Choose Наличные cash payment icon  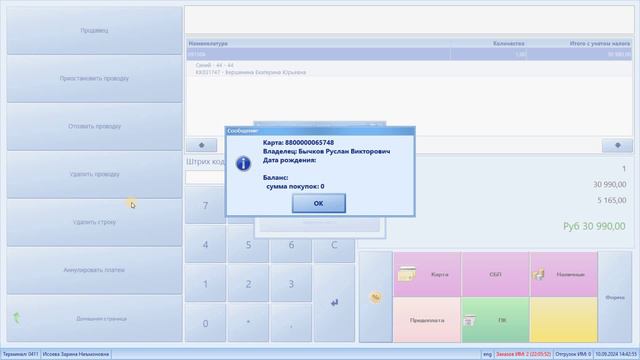click(x=538, y=275)
